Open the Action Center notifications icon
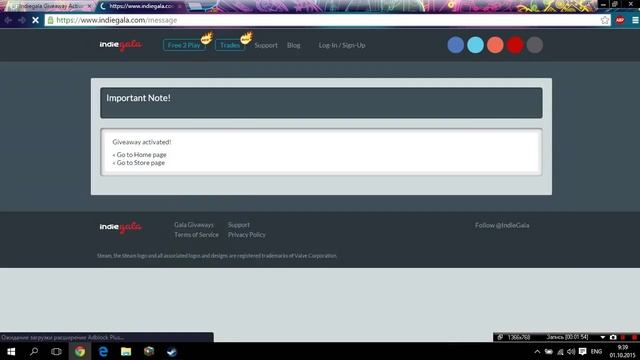640x360 pixels. pos(582,351)
